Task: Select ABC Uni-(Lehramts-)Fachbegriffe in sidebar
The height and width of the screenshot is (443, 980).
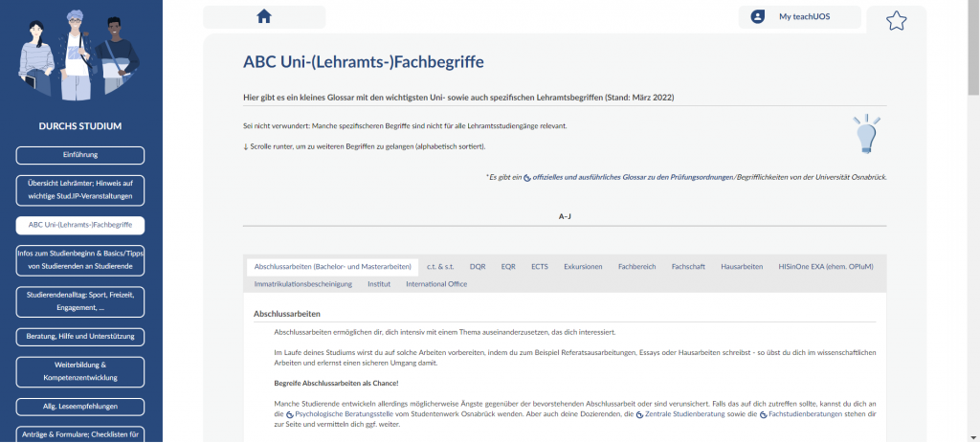Action: tap(80, 226)
